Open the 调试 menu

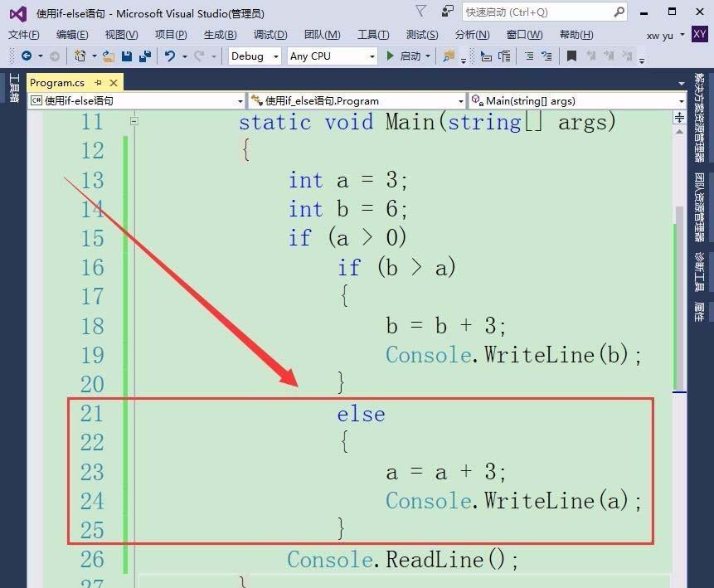269,35
